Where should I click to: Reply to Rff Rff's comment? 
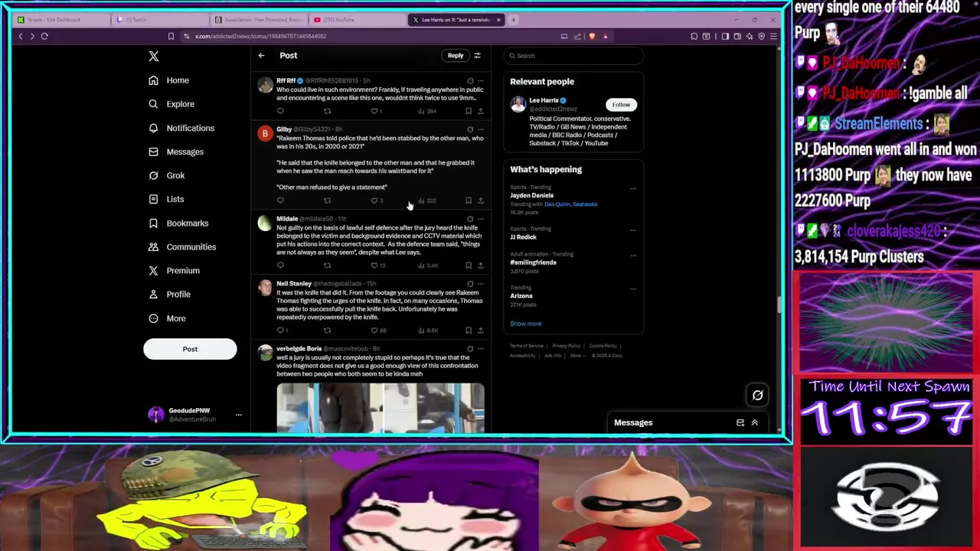(x=280, y=111)
